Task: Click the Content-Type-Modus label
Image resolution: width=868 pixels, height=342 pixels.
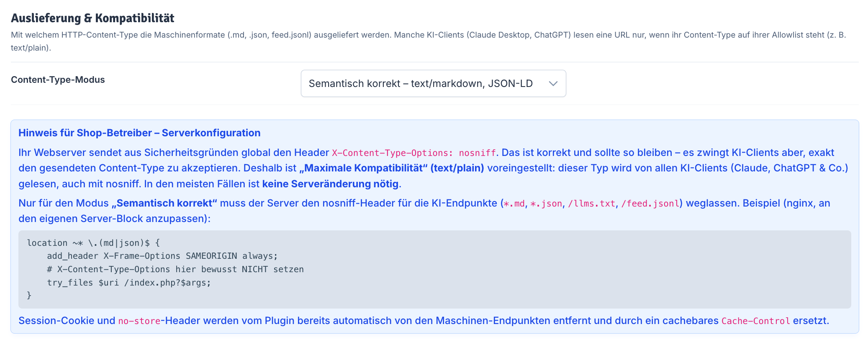Action: (58, 79)
